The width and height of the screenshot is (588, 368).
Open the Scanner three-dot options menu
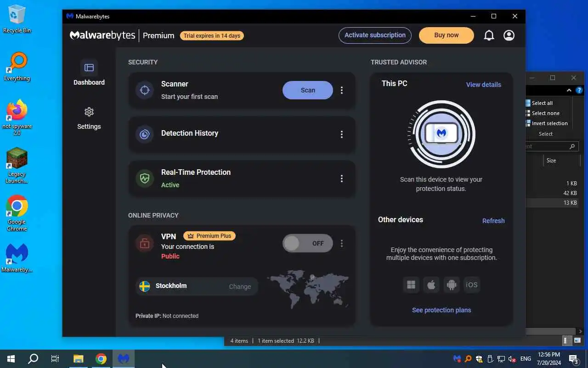[341, 90]
